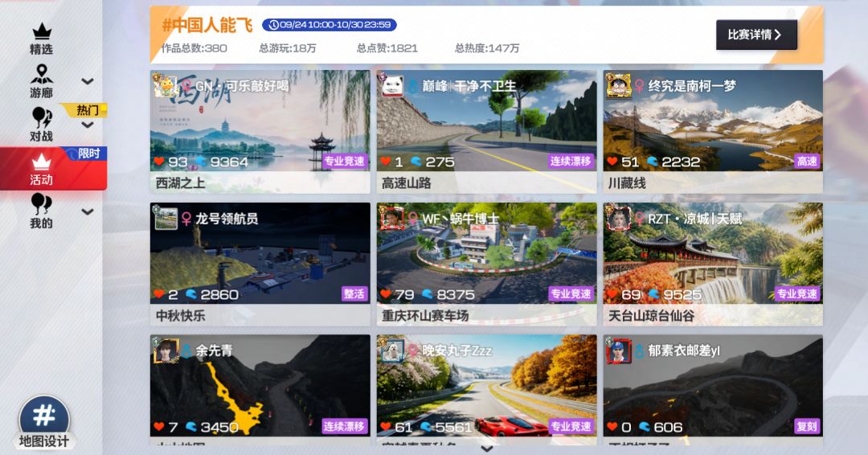
Task: Click the avatar of RZT·凉城|天赋
Action: pyautogui.click(x=618, y=219)
